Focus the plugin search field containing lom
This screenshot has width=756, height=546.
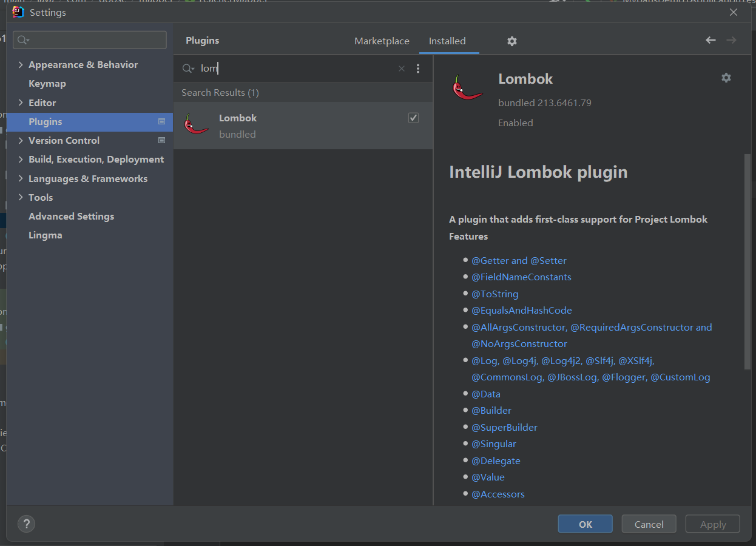(x=297, y=69)
